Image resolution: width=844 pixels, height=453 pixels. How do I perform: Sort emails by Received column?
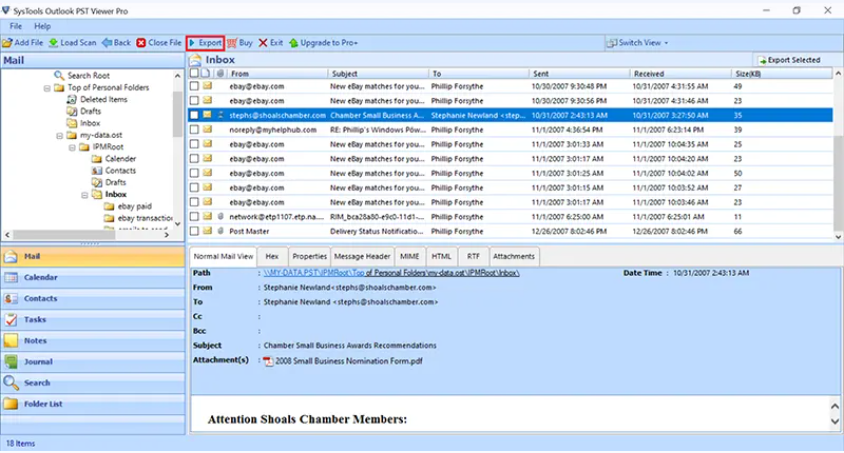pyautogui.click(x=680, y=74)
